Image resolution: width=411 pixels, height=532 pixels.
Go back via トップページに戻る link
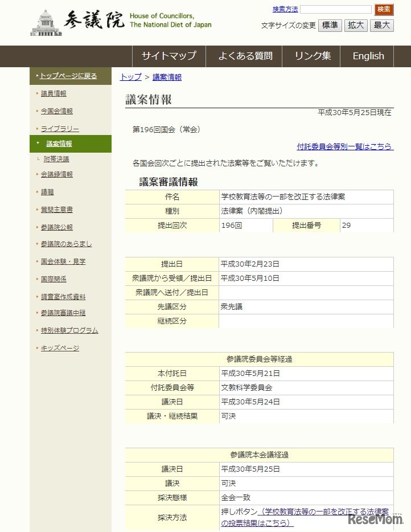[68, 76]
